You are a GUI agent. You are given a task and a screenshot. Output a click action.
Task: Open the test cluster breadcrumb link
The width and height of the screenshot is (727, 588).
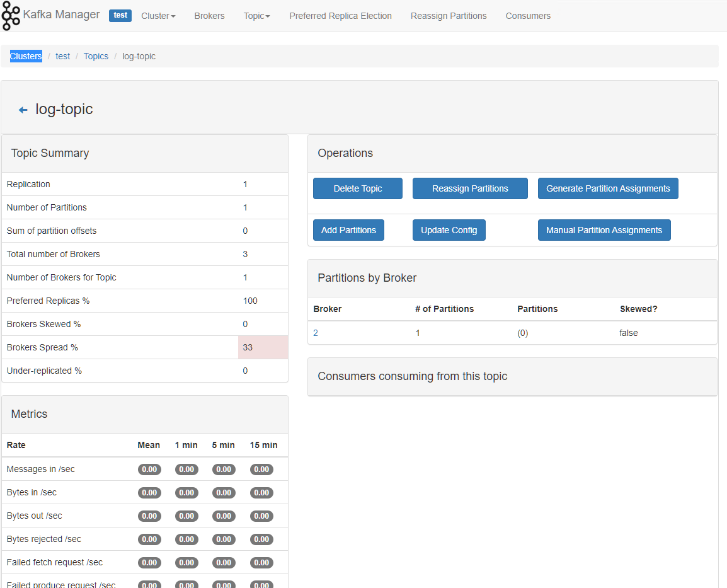[62, 56]
